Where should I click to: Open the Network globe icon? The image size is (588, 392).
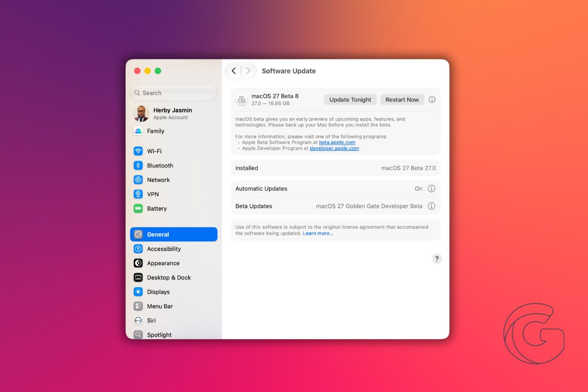138,180
